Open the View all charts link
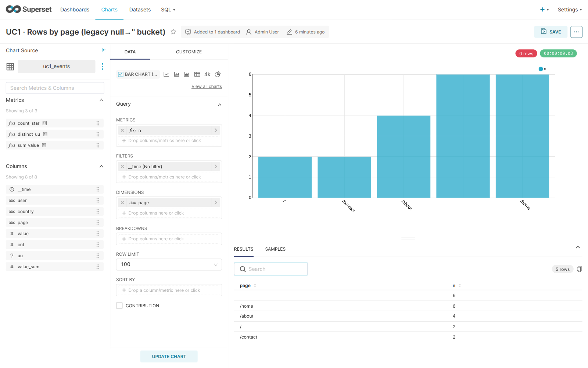 207,86
